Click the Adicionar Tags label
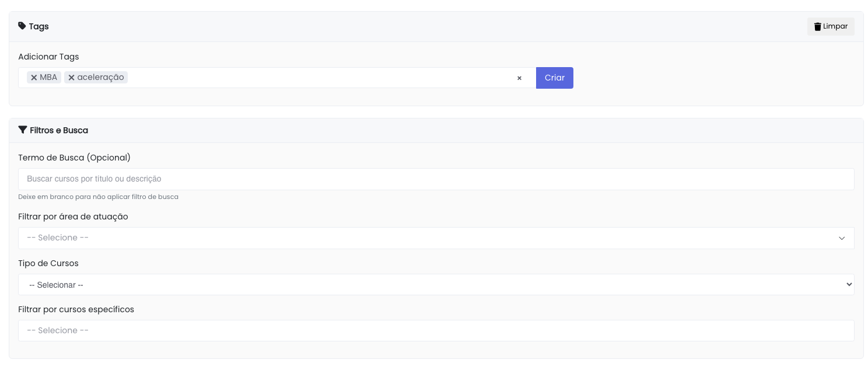 pos(48,57)
